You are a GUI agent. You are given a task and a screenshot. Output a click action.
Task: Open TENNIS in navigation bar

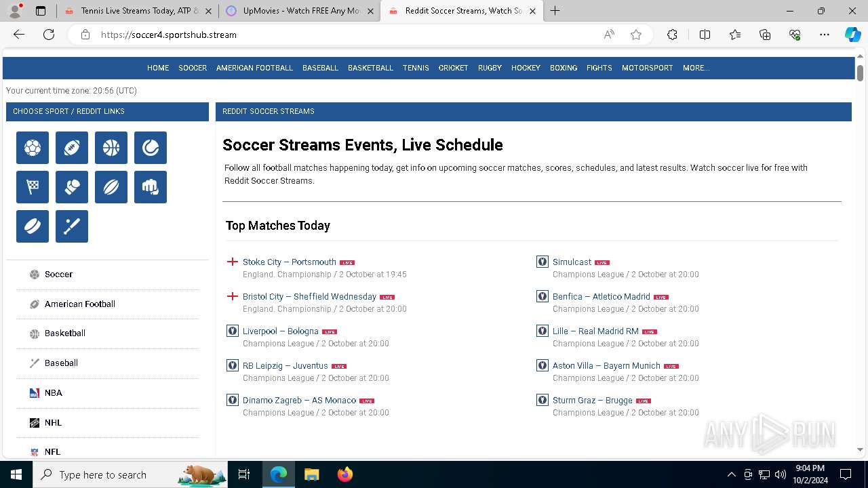416,68
